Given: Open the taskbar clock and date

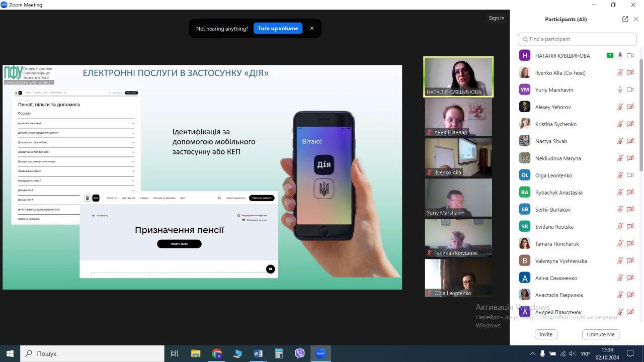Looking at the screenshot, I should pyautogui.click(x=607, y=353).
